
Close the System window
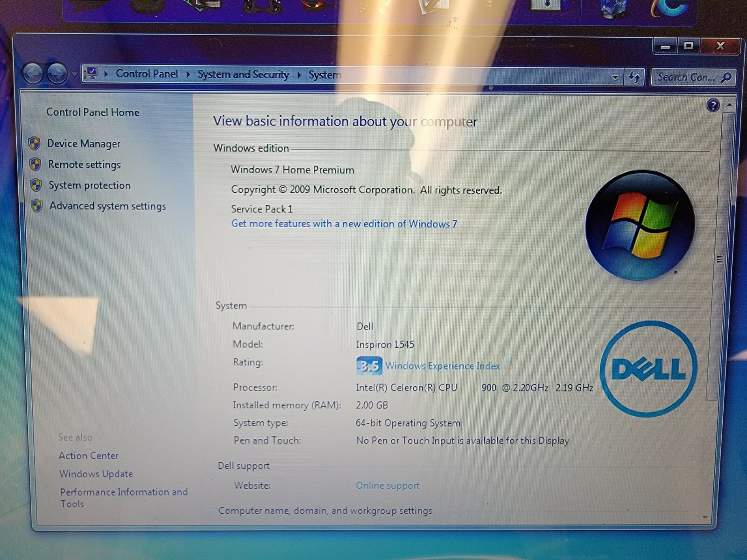(x=720, y=46)
